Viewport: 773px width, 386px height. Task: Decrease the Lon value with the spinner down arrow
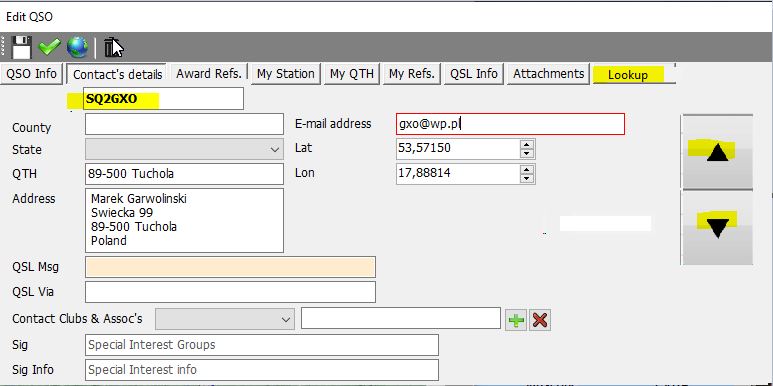[x=527, y=178]
